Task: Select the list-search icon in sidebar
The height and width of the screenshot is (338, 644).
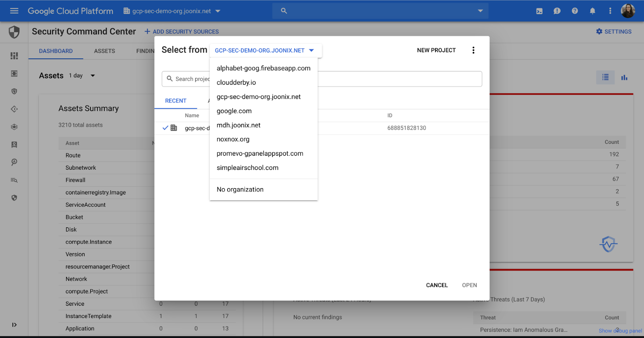Action: 14,180
